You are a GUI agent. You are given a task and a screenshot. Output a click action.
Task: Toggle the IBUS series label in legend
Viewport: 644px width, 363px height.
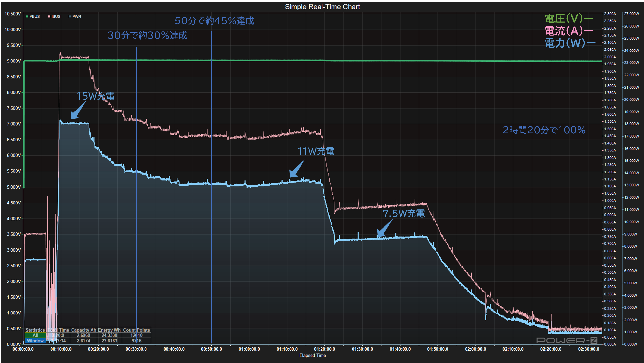click(56, 17)
